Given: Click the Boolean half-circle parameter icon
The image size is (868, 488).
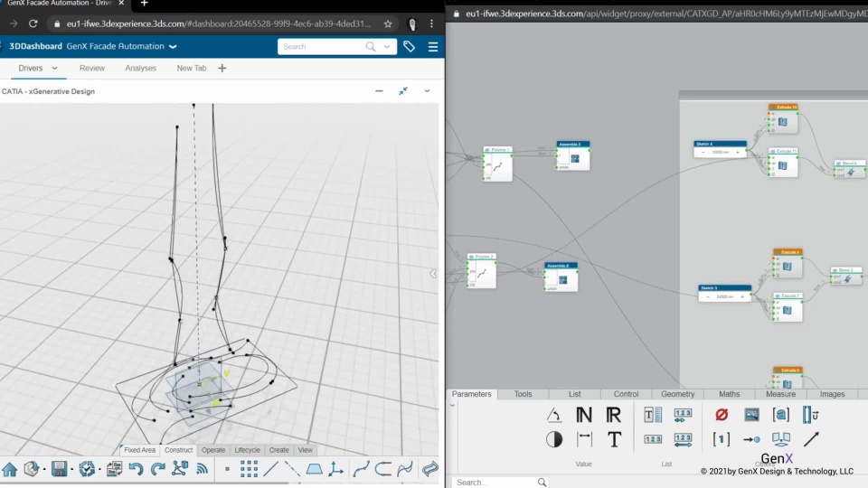Looking at the screenshot, I should [x=554, y=439].
